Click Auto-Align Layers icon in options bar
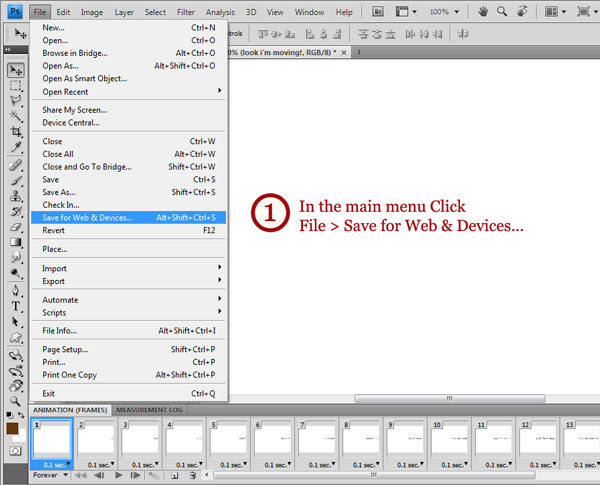The image size is (600, 485). [463, 34]
